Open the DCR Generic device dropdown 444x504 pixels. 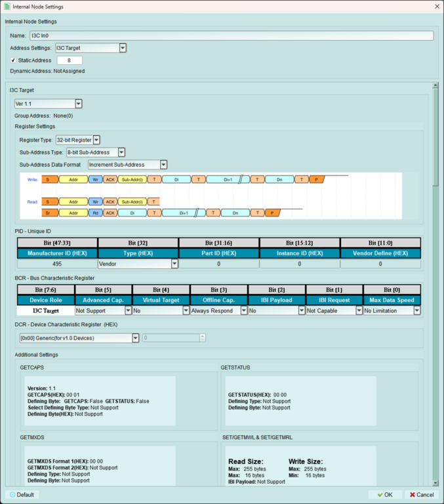tap(135, 338)
